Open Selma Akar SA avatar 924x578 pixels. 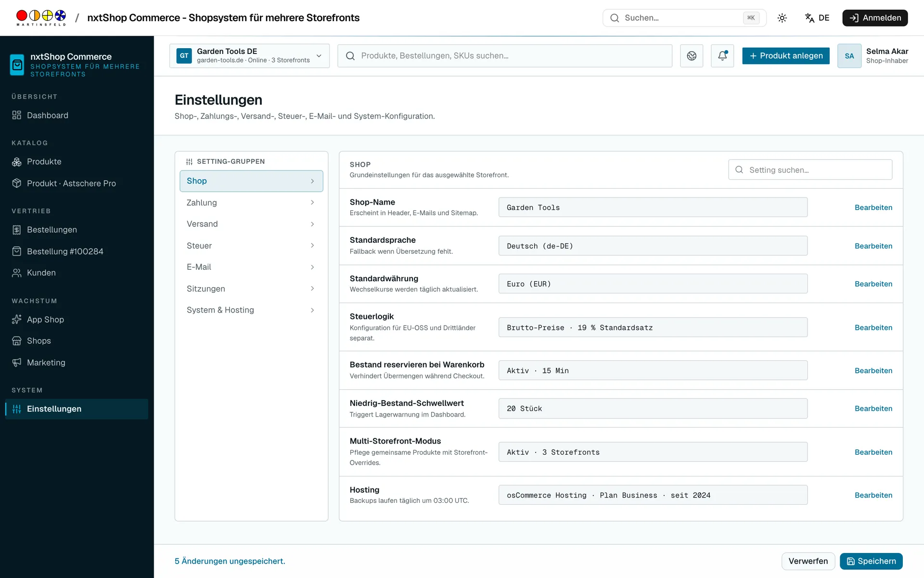849,56
